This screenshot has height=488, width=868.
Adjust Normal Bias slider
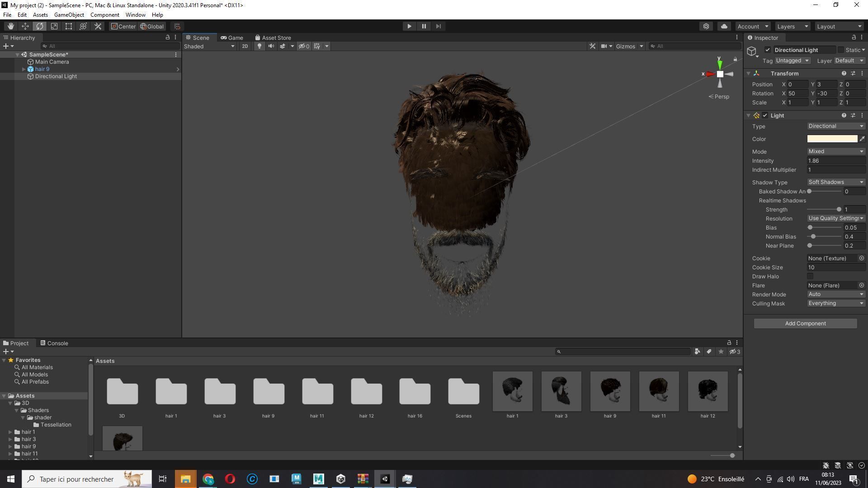pyautogui.click(x=825, y=237)
